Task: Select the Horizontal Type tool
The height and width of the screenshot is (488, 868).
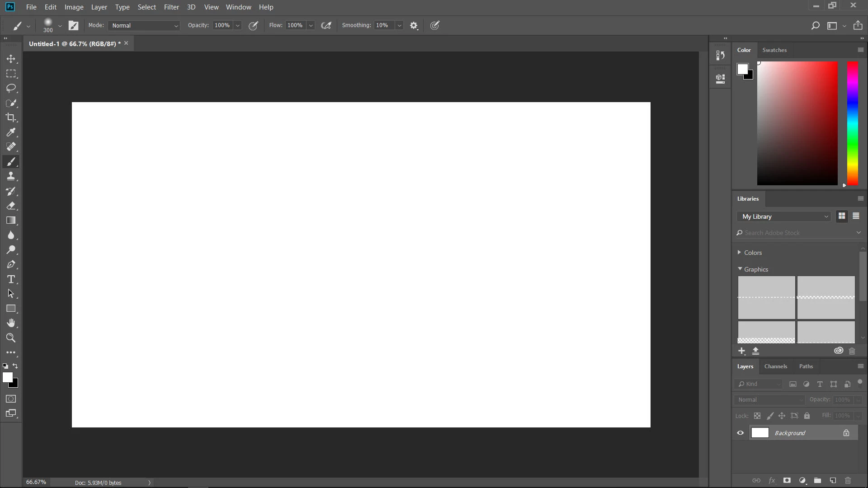Action: pyautogui.click(x=11, y=279)
